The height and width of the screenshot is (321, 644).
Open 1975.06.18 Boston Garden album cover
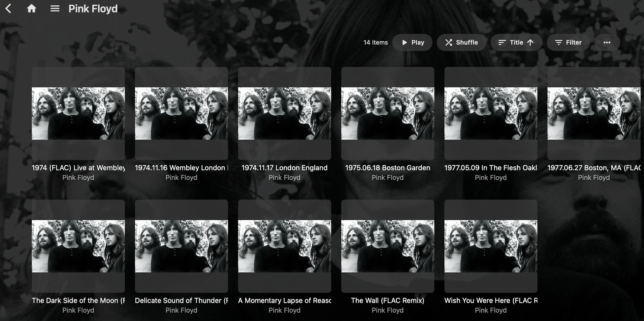click(x=388, y=113)
